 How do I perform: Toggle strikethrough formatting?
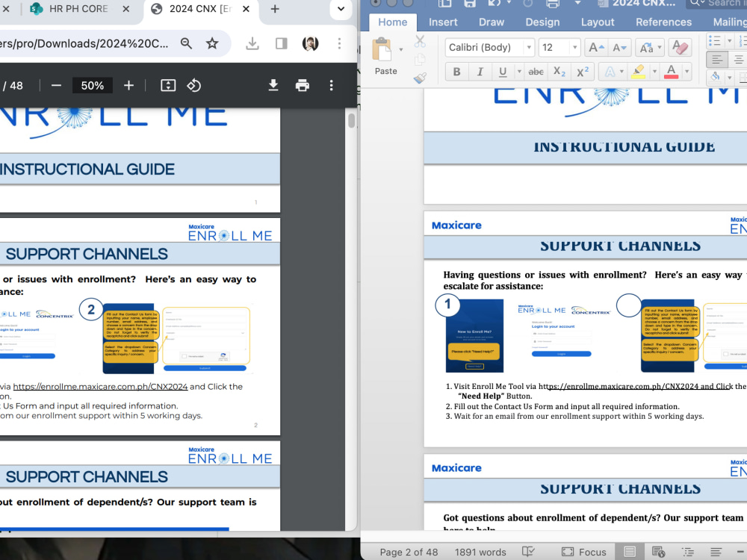pos(536,72)
